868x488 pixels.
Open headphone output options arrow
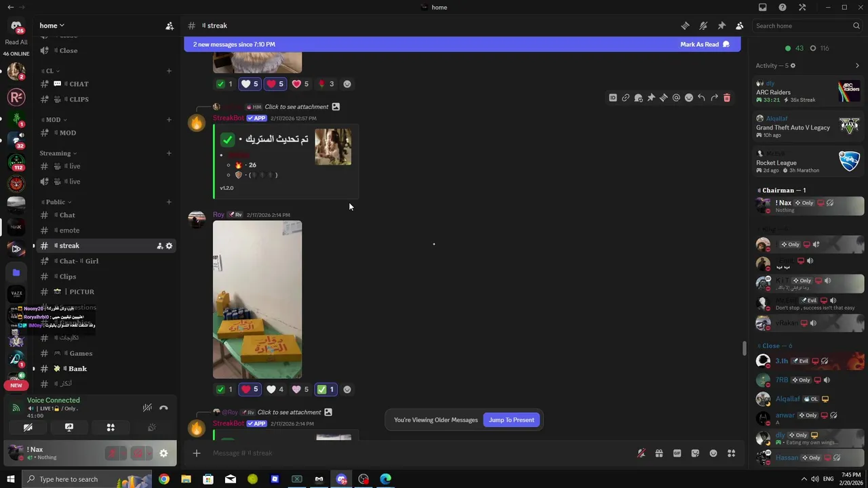pyautogui.click(x=149, y=453)
